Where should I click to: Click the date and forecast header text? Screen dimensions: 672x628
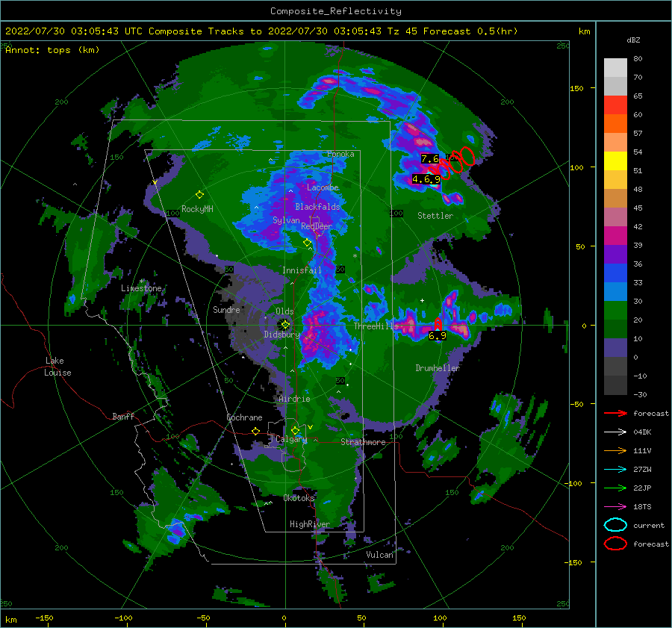[x=261, y=31]
